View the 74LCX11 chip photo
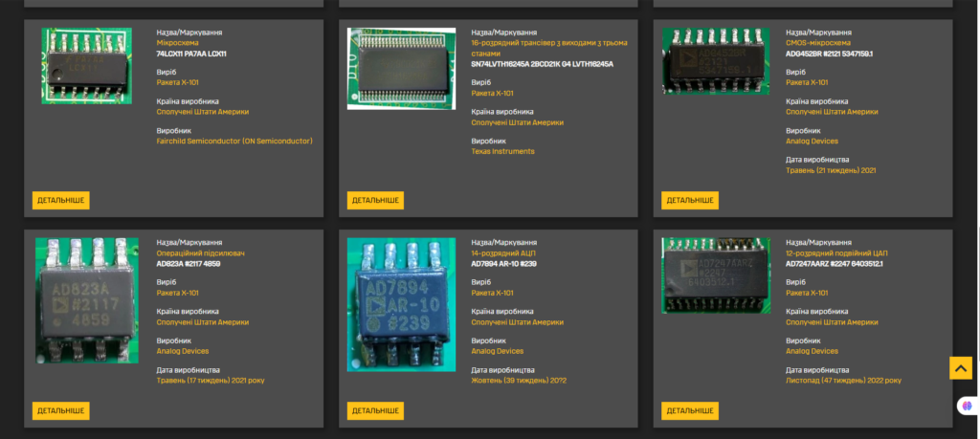Screen dimensions: 980x439 click(87, 66)
